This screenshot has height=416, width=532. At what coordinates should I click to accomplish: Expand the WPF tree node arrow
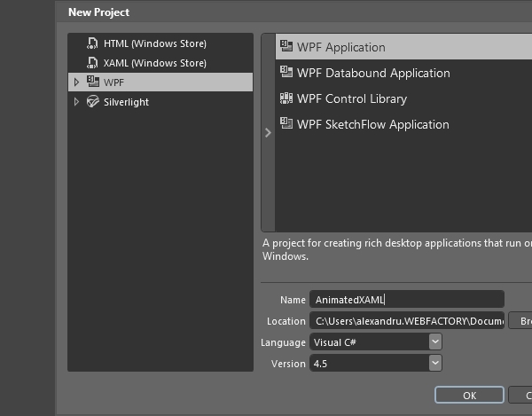pyautogui.click(x=77, y=82)
